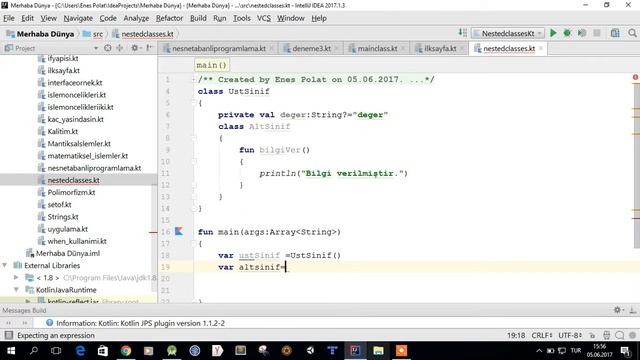
Task: Switch to nesnetabanliprogramlama.kt tab
Action: 218,48
